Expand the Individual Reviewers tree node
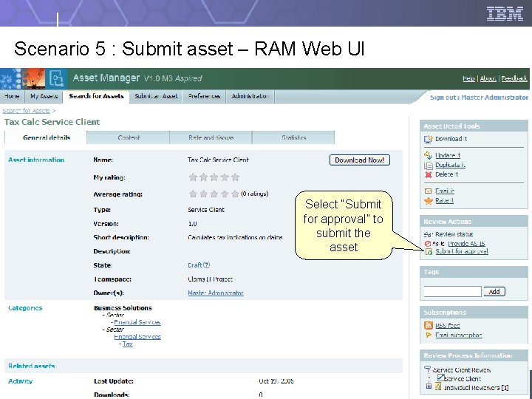532x399 pixels. point(429,386)
